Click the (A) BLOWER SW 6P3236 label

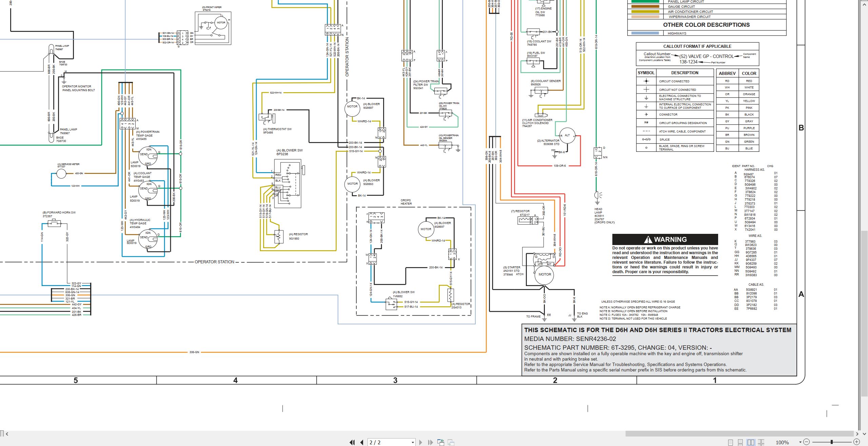click(290, 152)
